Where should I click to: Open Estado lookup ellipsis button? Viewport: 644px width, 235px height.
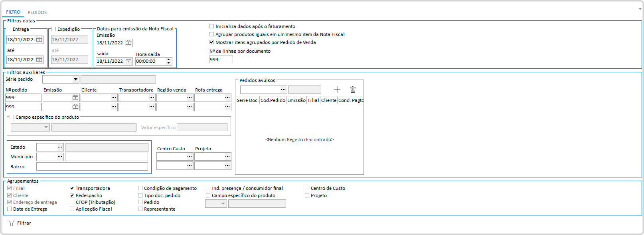(60, 147)
